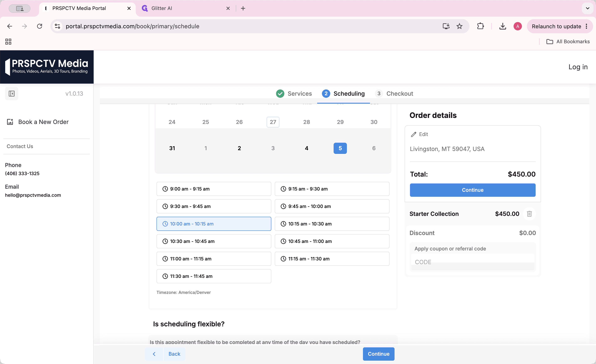Viewport: 596px width, 364px height.
Task: Delete Starter Collection with the trash icon
Action: (529, 214)
